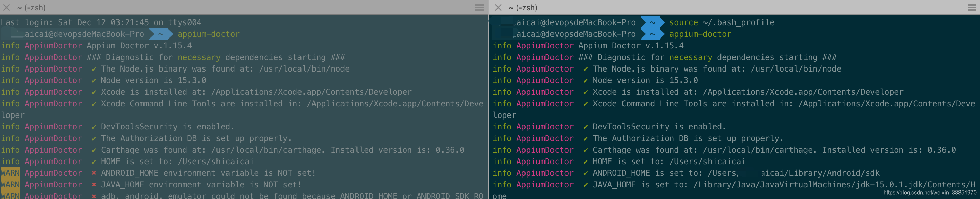980x199 pixels.
Task: Click "Node version is 15.3.0" in right pane
Action: (x=645, y=80)
